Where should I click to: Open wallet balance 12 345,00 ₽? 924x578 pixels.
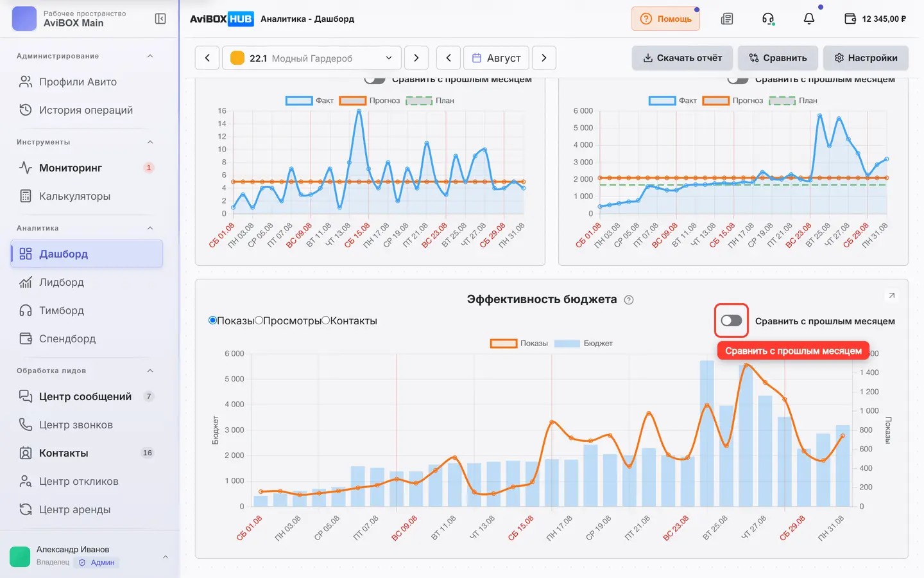875,19
